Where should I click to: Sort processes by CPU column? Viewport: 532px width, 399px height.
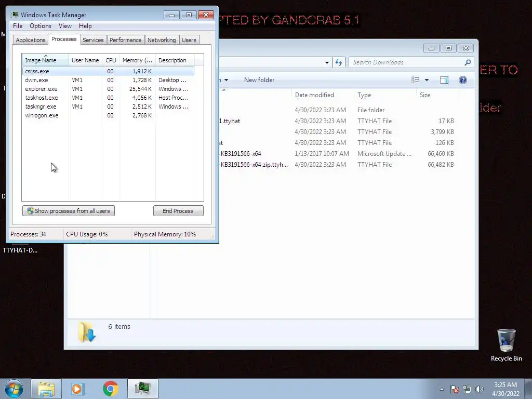coord(111,60)
